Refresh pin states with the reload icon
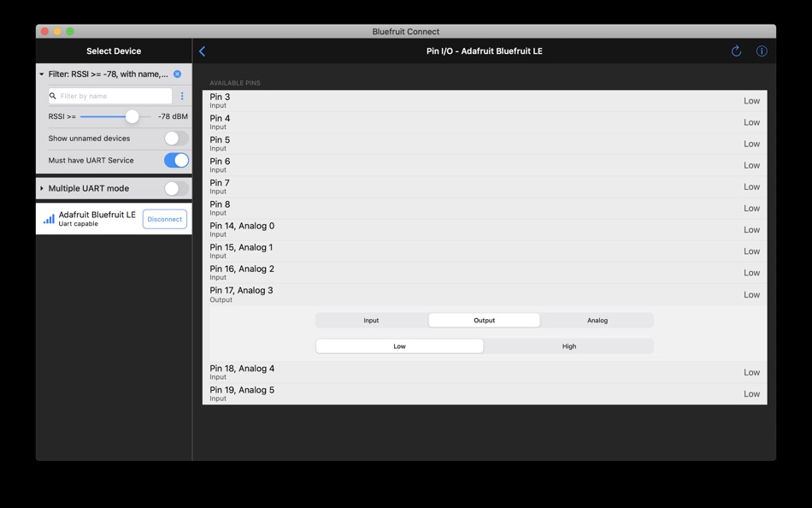 pyautogui.click(x=736, y=50)
